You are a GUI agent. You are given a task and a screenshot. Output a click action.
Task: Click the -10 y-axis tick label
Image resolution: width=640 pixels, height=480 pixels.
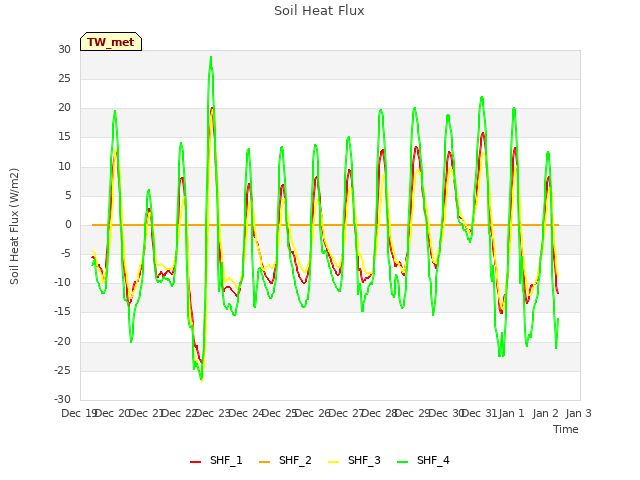tap(62, 282)
